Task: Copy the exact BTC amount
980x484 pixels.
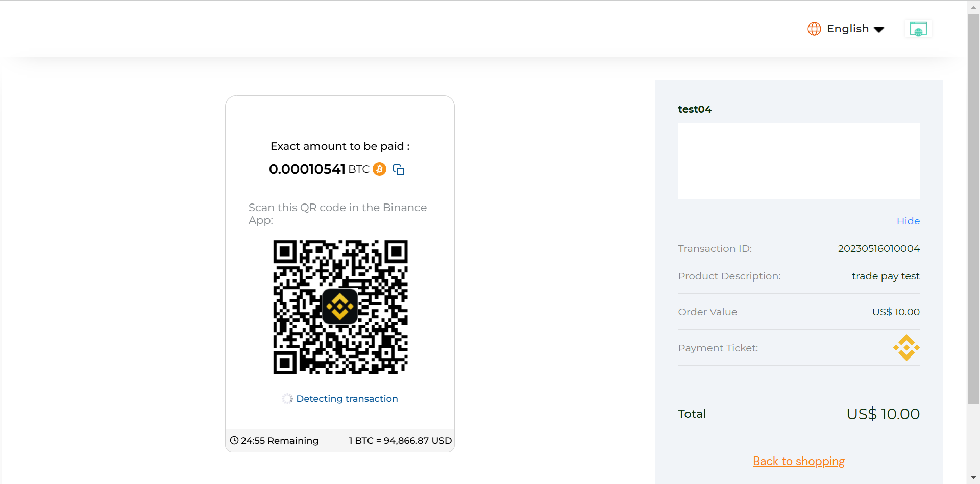Action: 398,169
